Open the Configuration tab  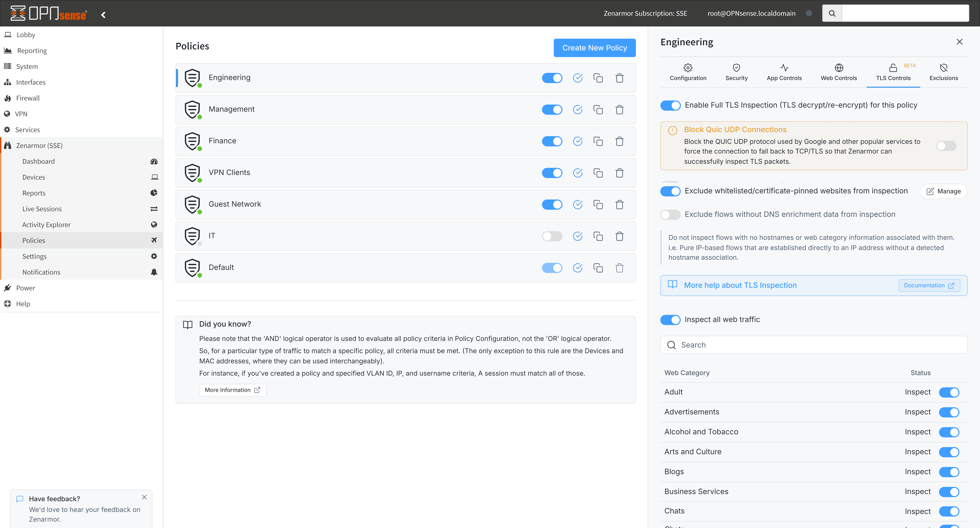(x=688, y=72)
